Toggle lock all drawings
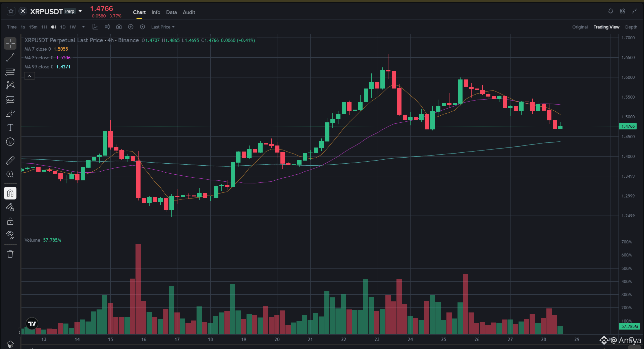644x349 pixels. click(x=10, y=221)
